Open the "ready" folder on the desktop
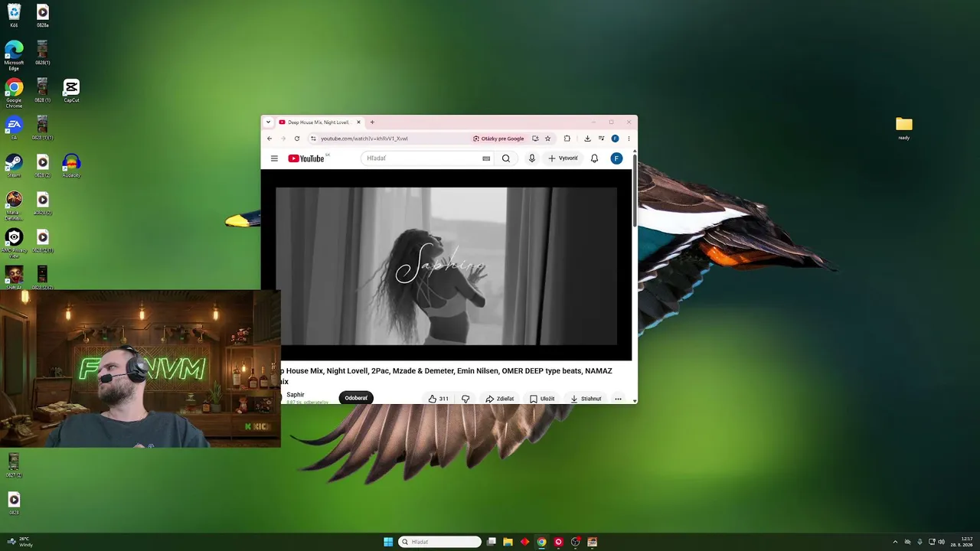The image size is (980, 551). pyautogui.click(x=904, y=128)
